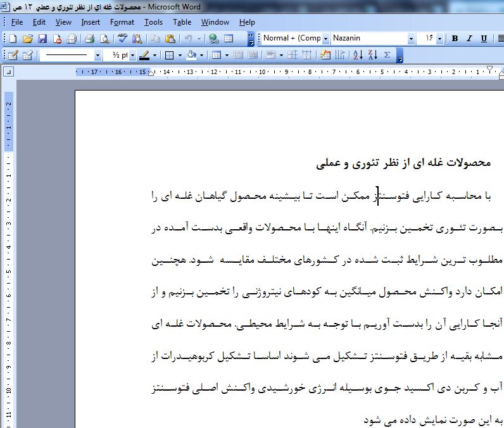Select the Draw Table pencil tool
The height and width of the screenshot is (428, 504).
pos(13,55)
